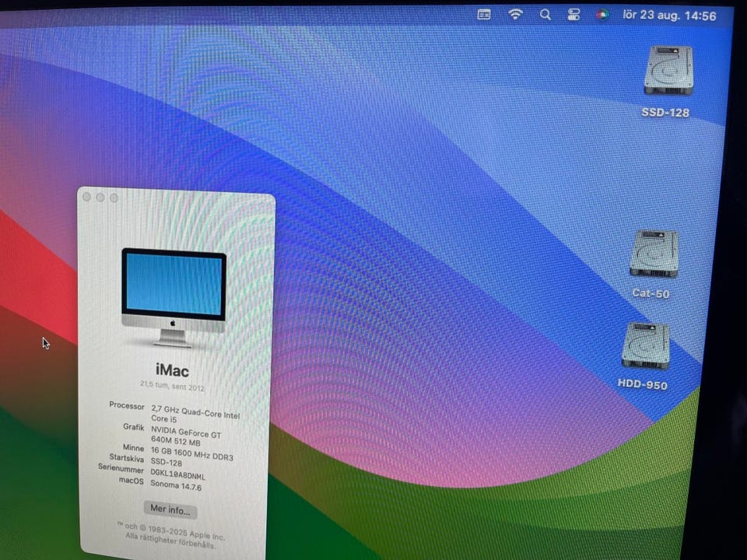747x560 pixels.
Task: Select the HDD-950 disk icon
Action: pyautogui.click(x=646, y=345)
